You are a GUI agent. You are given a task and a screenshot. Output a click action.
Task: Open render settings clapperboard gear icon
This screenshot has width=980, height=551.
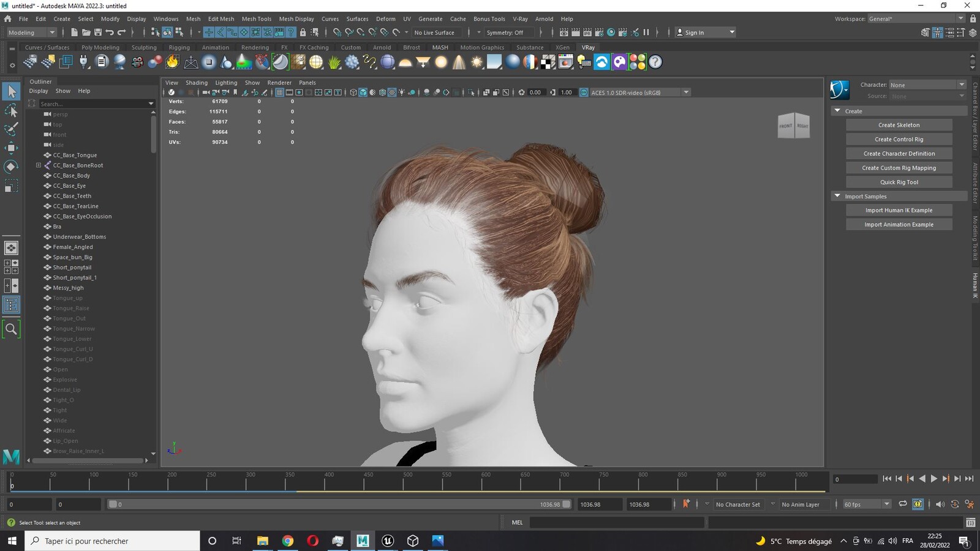point(599,32)
